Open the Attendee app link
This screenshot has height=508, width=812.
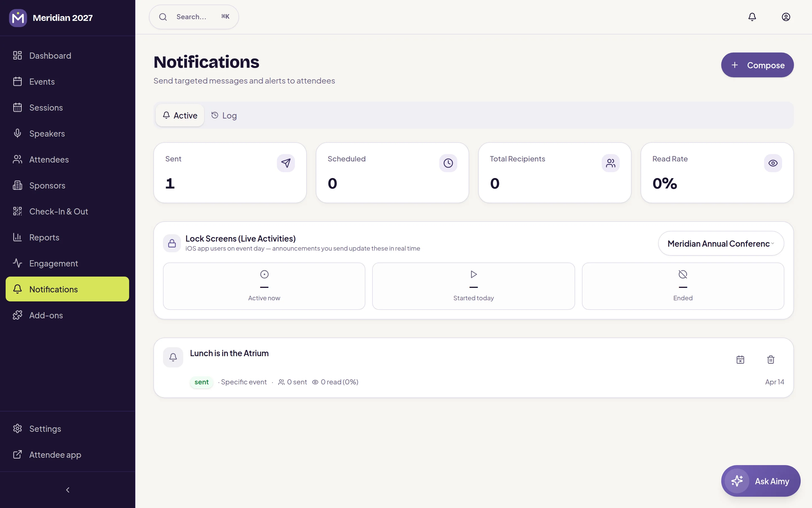tap(67, 455)
